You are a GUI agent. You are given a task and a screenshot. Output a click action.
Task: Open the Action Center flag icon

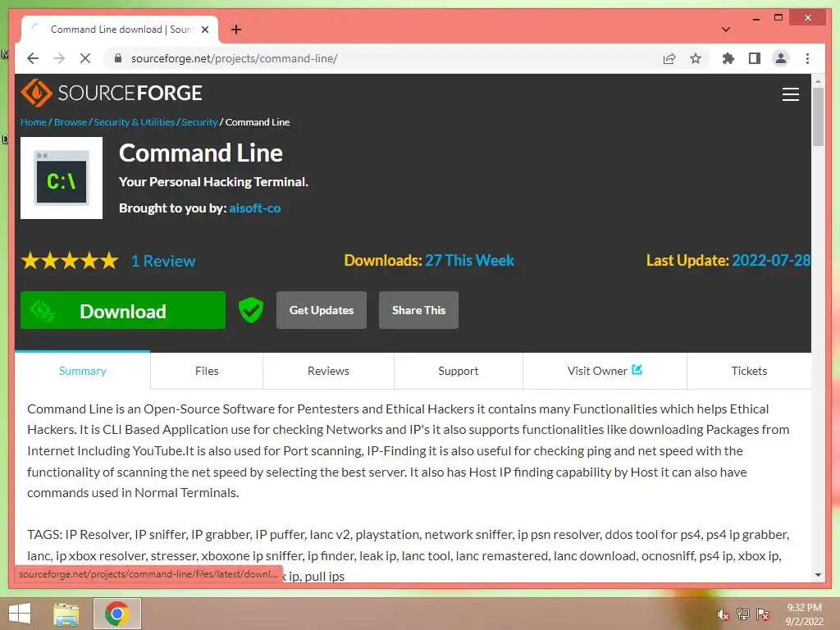point(763,614)
